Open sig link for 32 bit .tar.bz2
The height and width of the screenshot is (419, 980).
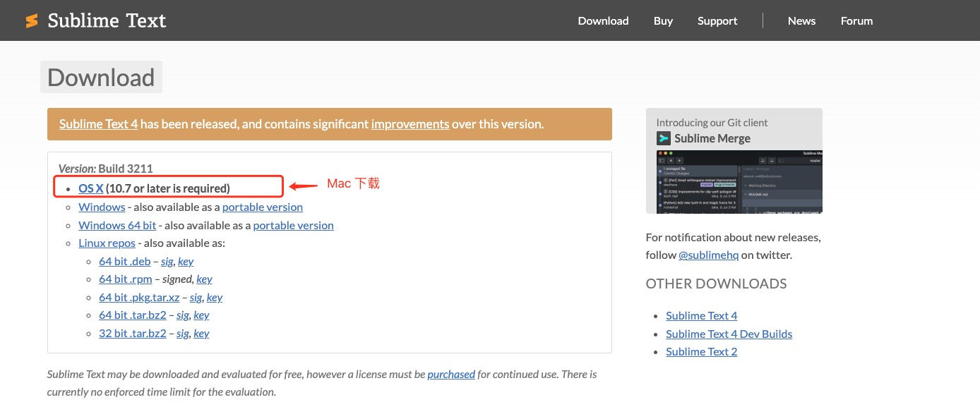coord(183,333)
